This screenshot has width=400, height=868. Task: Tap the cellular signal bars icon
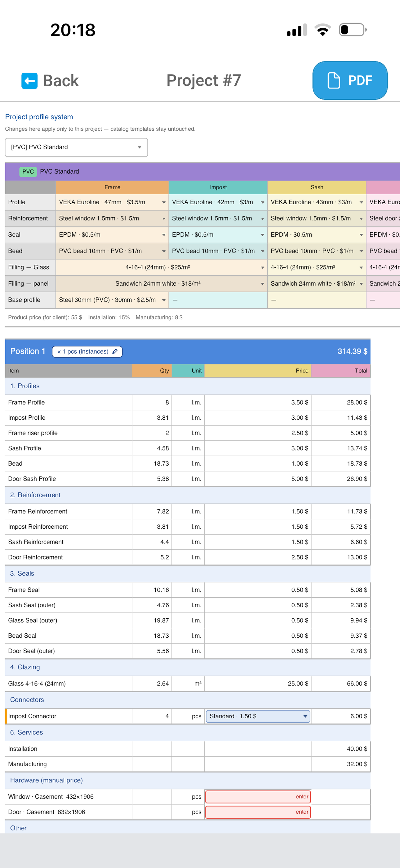pyautogui.click(x=297, y=30)
